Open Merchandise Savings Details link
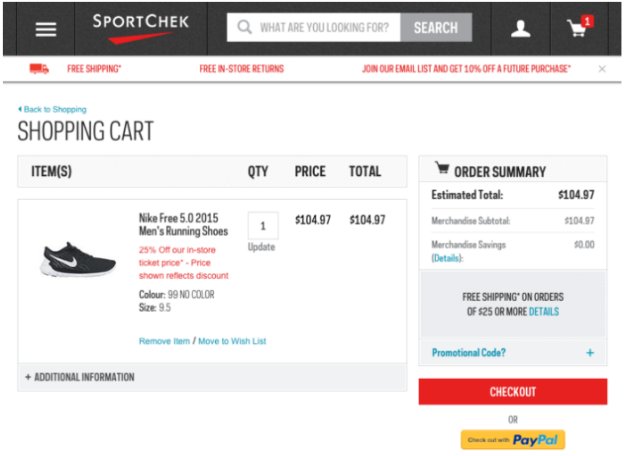The height and width of the screenshot is (456, 625). [x=447, y=258]
